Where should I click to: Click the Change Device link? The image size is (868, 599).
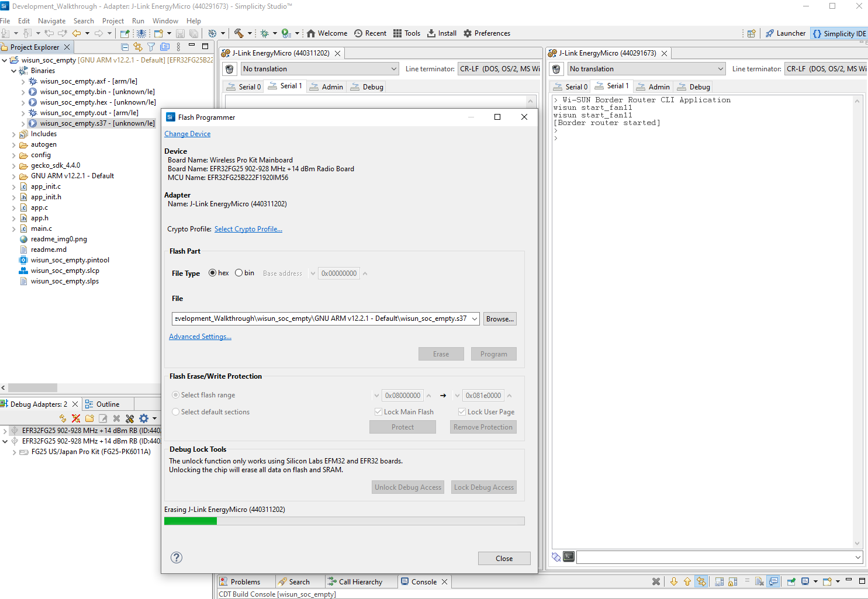coord(187,134)
